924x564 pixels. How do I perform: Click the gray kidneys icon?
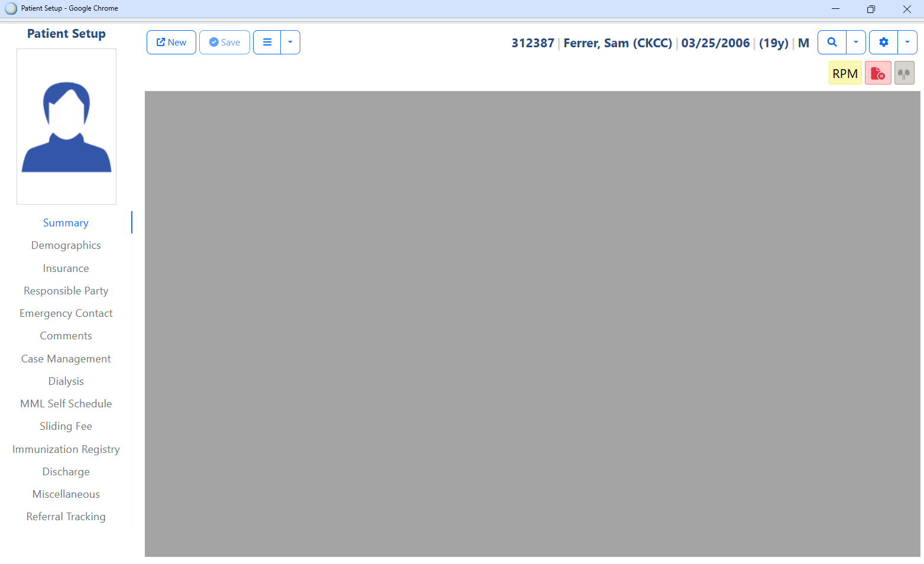(904, 73)
